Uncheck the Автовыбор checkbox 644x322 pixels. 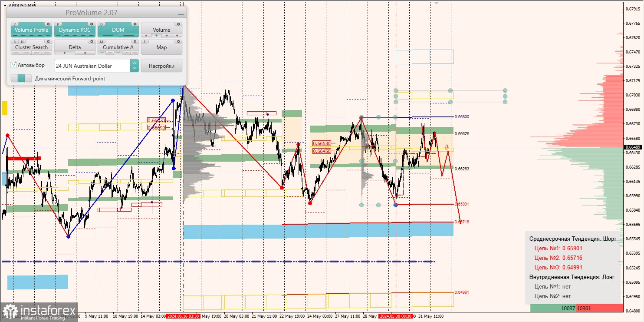[13, 65]
